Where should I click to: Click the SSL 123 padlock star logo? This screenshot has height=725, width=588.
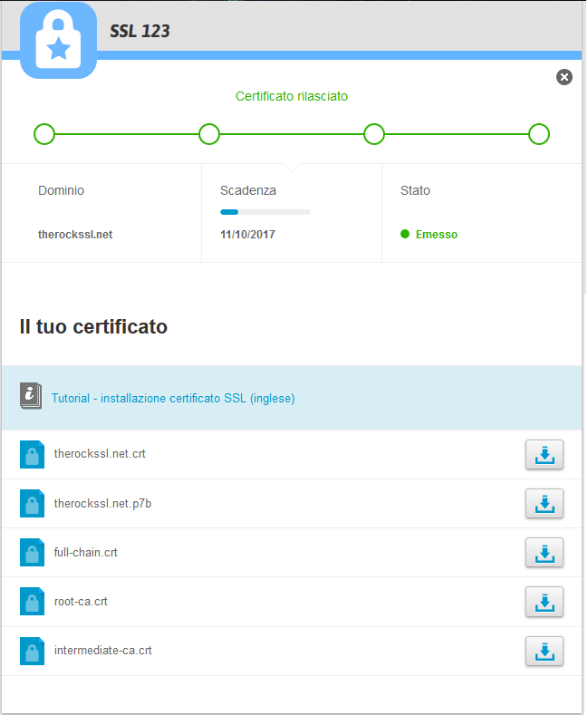click(58, 41)
